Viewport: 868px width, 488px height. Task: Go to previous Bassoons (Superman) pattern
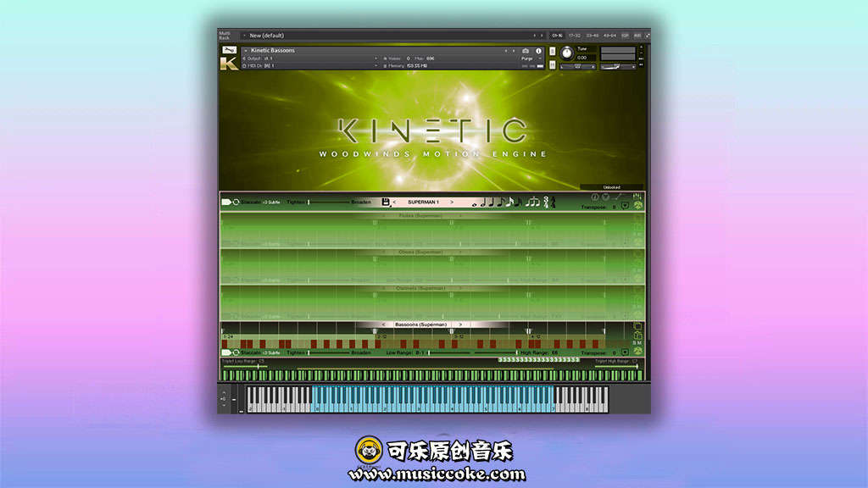tap(383, 324)
